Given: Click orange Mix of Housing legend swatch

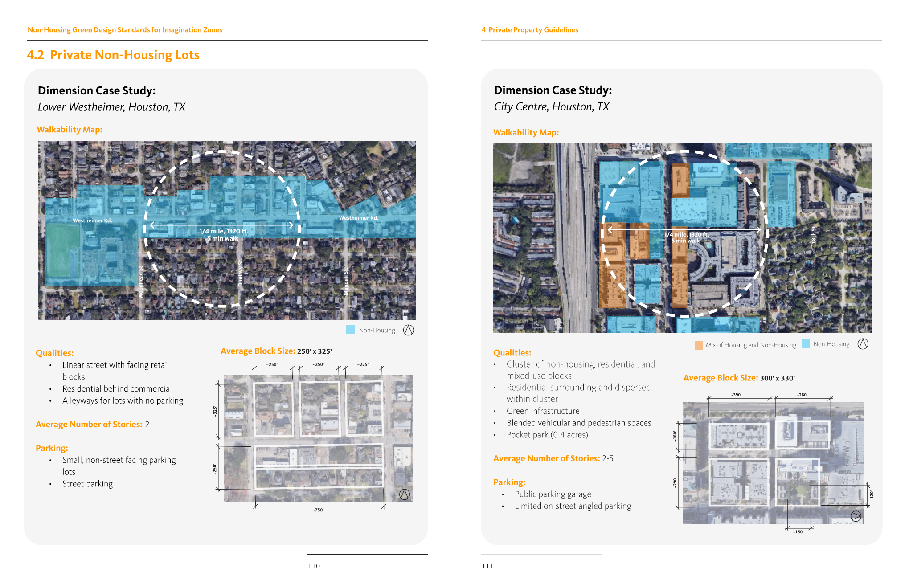Looking at the screenshot, I should tap(699, 345).
